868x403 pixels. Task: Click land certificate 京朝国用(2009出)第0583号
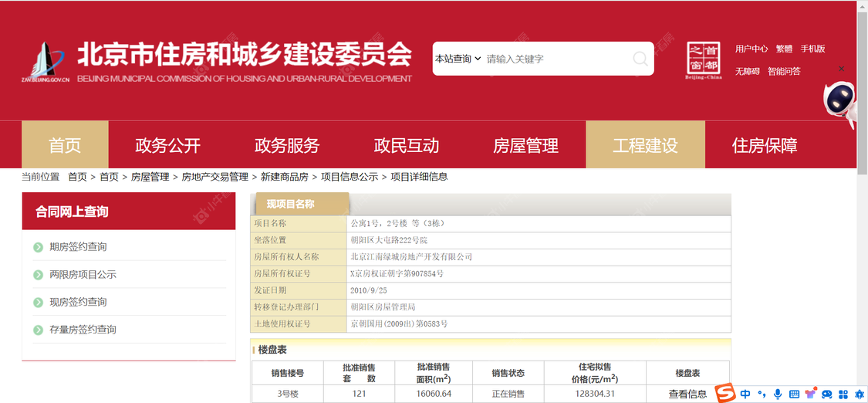(399, 323)
